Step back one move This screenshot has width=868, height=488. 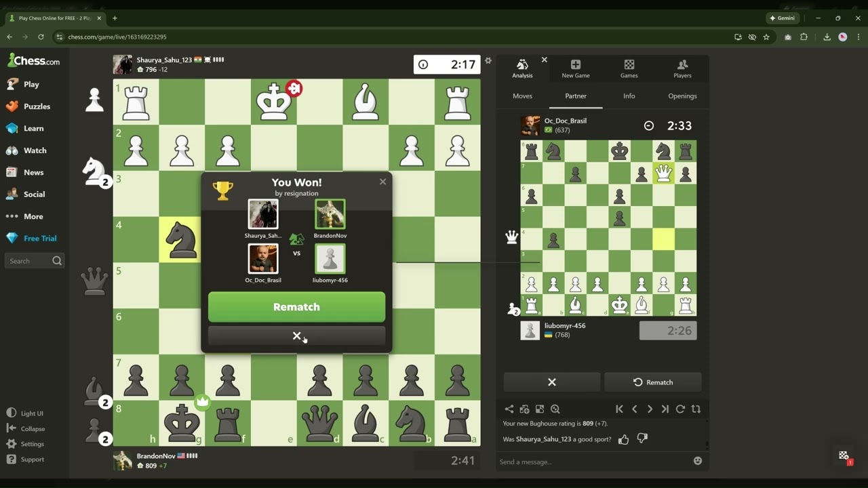click(635, 409)
